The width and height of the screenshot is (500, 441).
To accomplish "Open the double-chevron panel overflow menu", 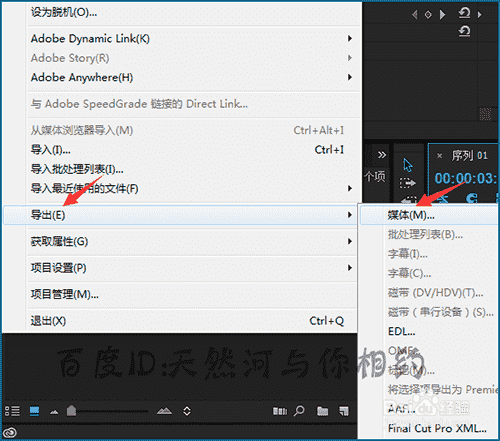I will coord(382,155).
